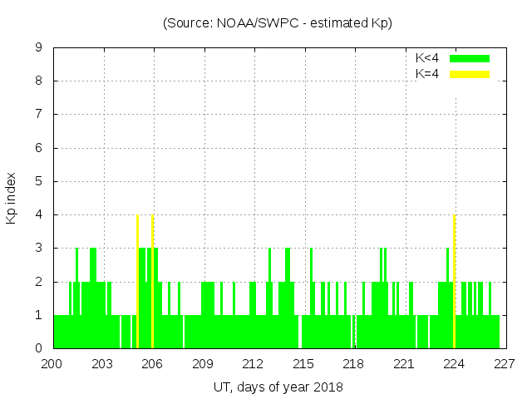
Task: Click the 'UT, days of year 2018' axis label
Action: click(278, 387)
